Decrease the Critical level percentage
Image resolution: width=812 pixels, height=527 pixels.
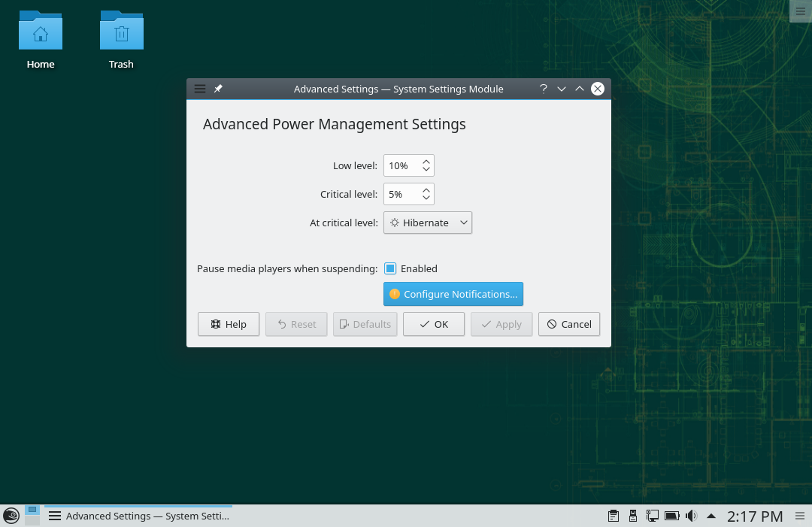(426, 198)
